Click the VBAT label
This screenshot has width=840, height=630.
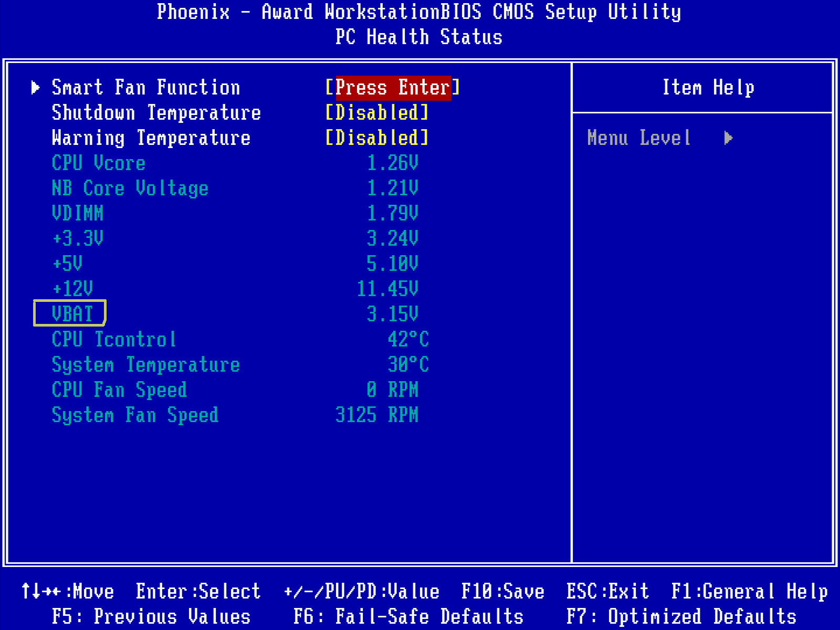coord(72,314)
